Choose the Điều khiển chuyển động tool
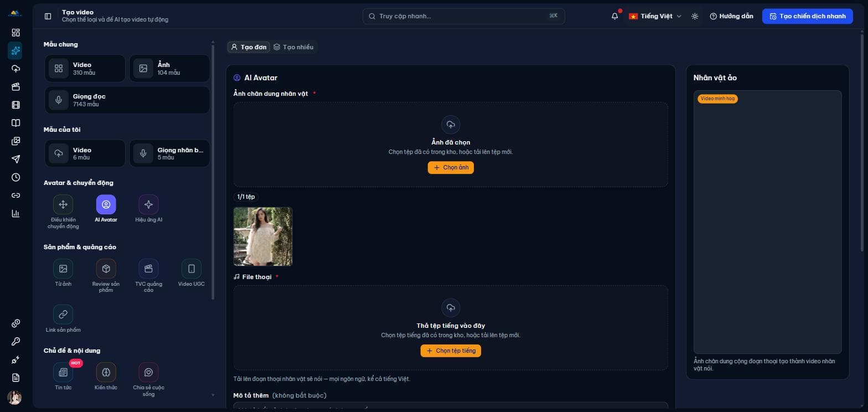868x412 pixels. tap(63, 212)
